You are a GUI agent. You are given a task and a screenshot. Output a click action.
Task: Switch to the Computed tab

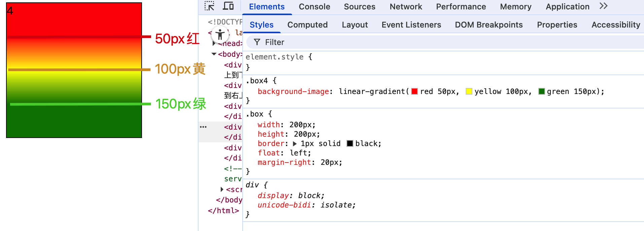307,25
